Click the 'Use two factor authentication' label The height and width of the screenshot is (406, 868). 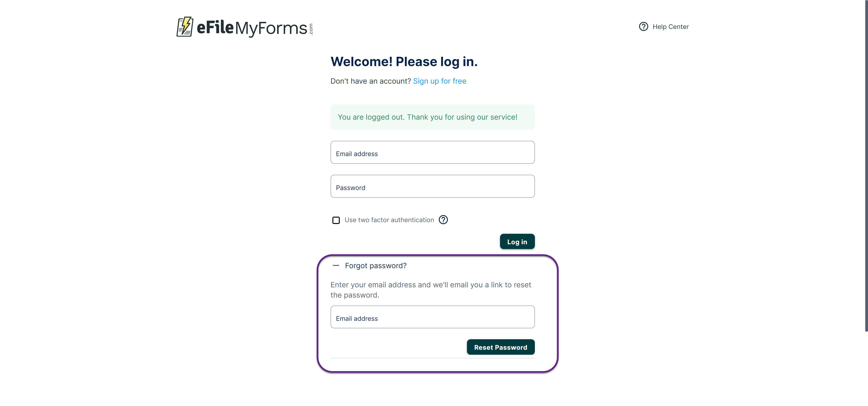click(389, 220)
